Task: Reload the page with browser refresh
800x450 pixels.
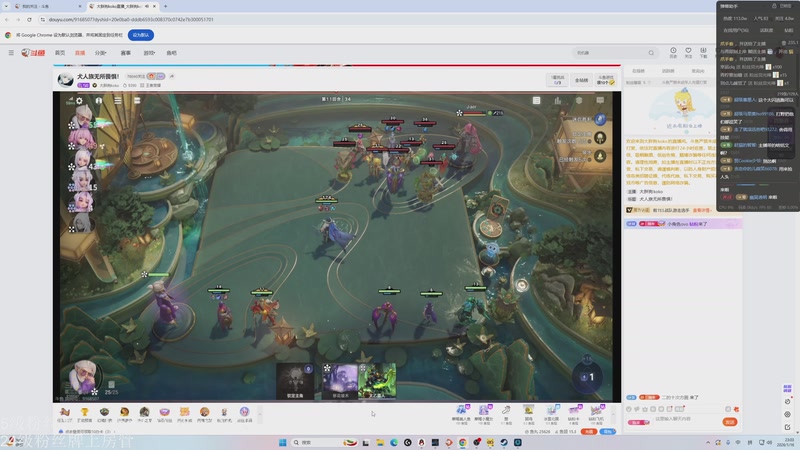Action: tap(29, 19)
